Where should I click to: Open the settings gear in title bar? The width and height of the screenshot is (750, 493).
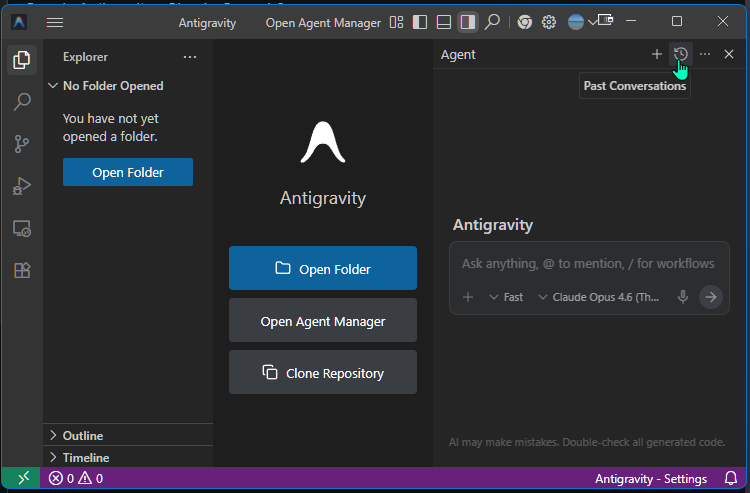(549, 22)
